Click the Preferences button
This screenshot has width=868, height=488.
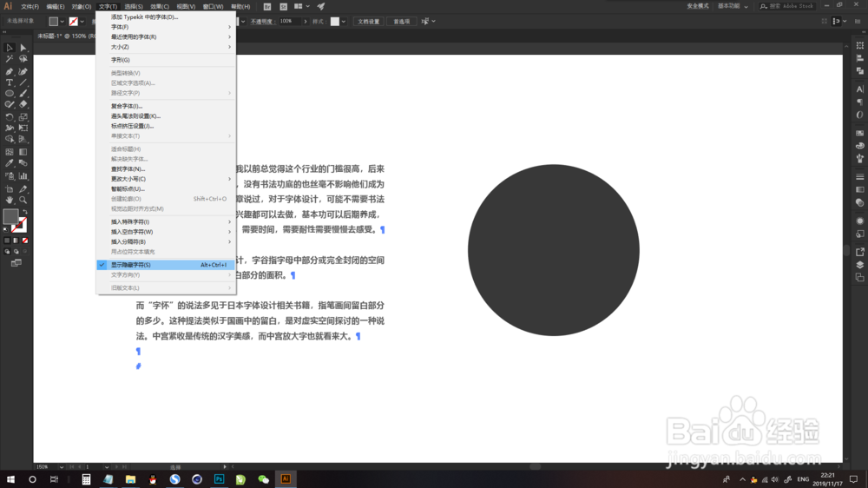point(401,22)
